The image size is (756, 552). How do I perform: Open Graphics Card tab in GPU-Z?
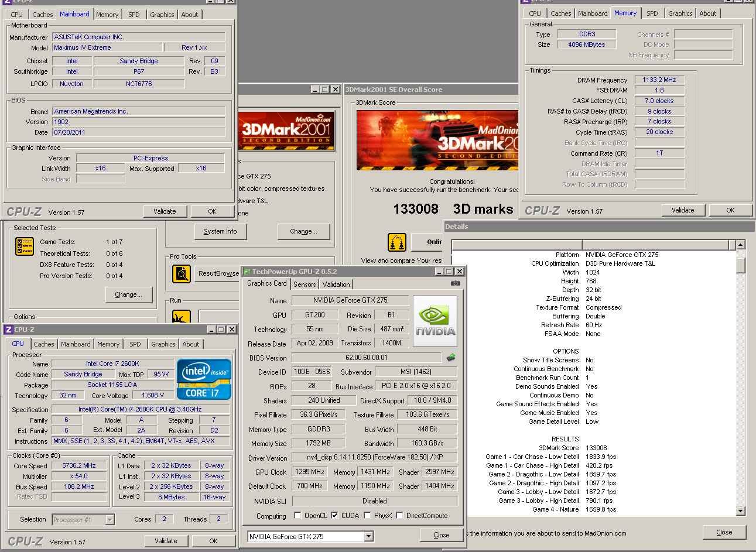click(267, 283)
